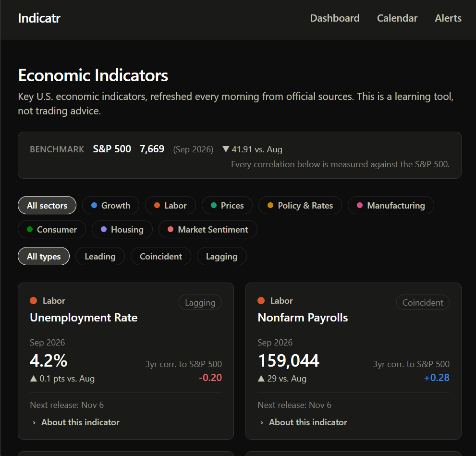The height and width of the screenshot is (456, 476).
Task: Filter by the Labor sector chip
Action: (x=171, y=206)
